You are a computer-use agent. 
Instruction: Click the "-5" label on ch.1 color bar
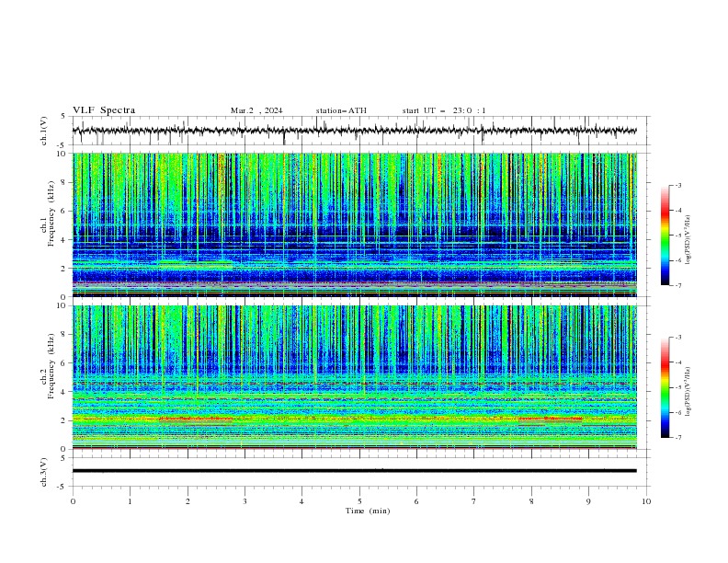[677, 236]
